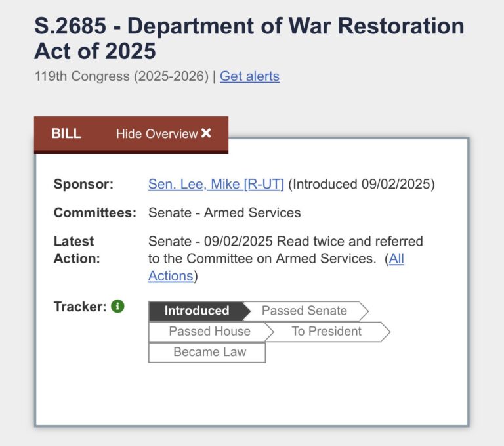This screenshot has height=446, width=504.
Task: Click the Senate - Armed Services committee text
Action: pos(224,213)
